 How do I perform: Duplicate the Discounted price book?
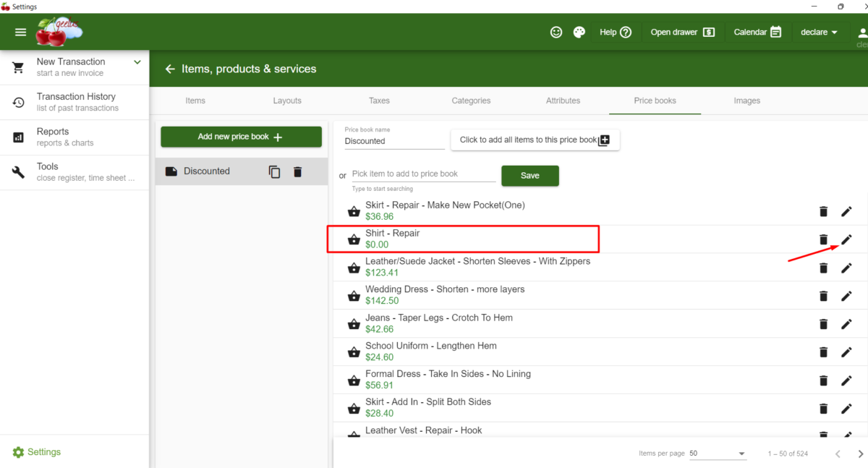pos(273,171)
